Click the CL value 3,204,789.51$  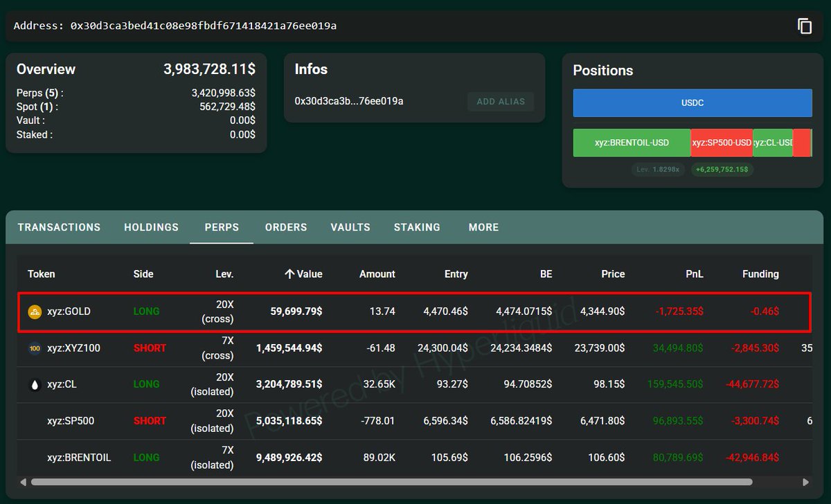(289, 384)
